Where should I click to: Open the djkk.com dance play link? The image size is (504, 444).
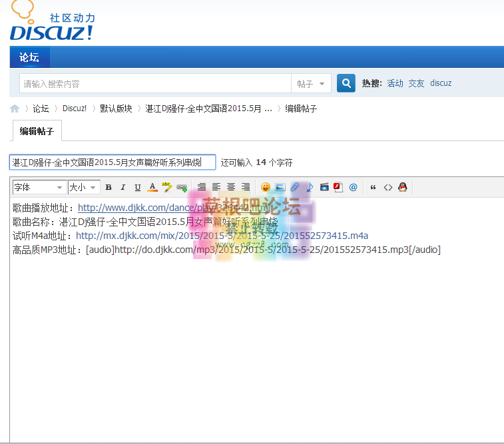(x=174, y=208)
